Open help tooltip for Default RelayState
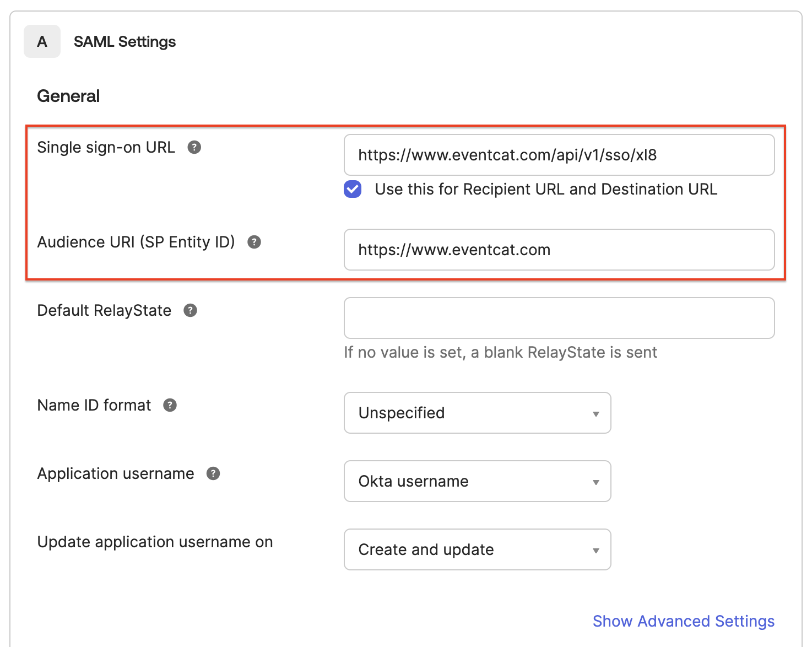The height and width of the screenshot is (647, 812). point(190,310)
